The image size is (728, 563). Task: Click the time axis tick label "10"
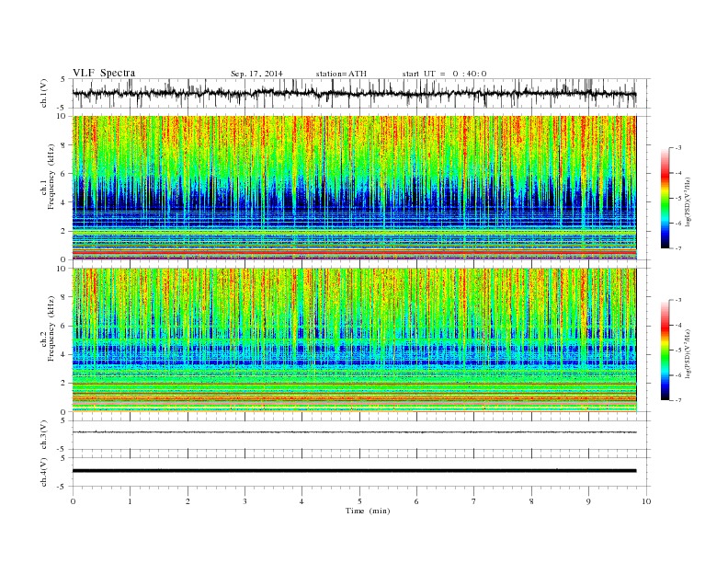click(646, 501)
